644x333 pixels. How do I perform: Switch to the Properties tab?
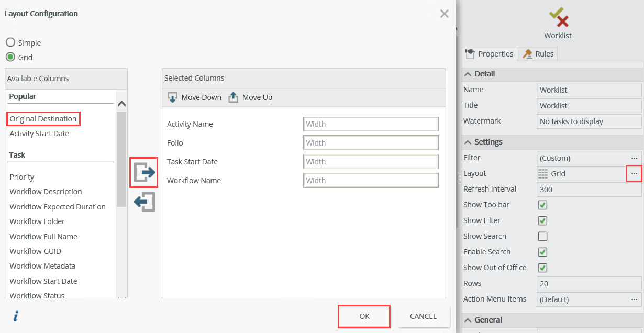[x=489, y=54]
